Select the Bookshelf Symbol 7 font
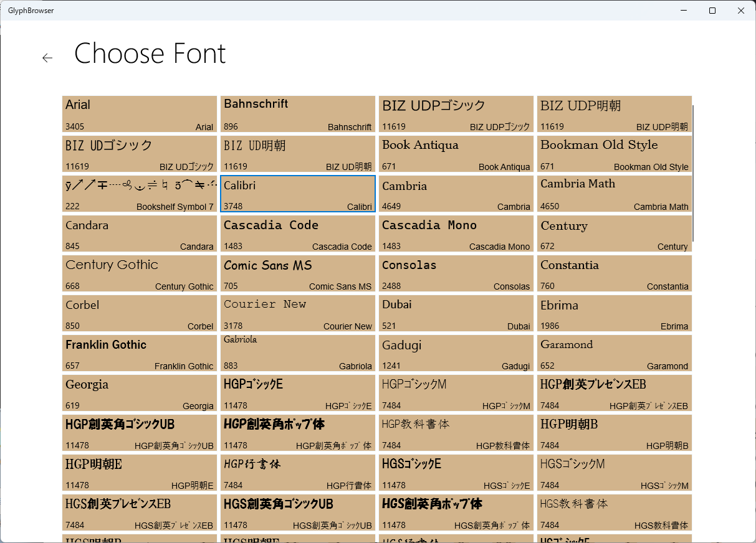This screenshot has width=756, height=543. (140, 194)
